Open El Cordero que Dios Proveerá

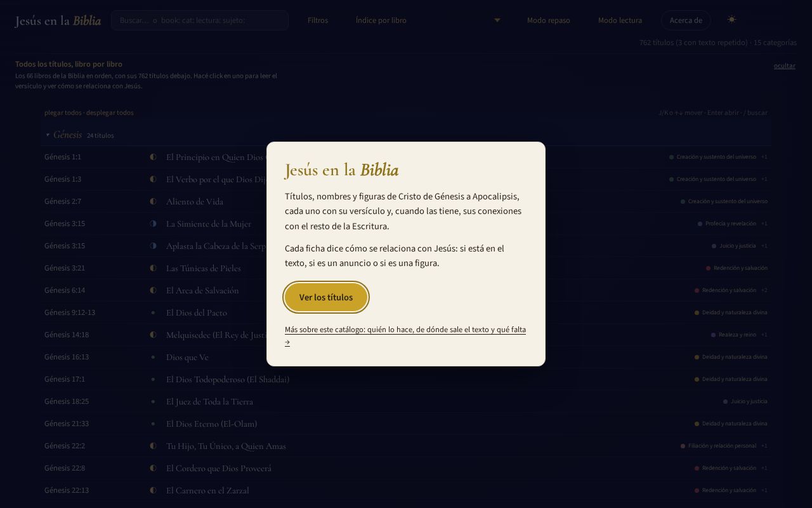(x=219, y=468)
